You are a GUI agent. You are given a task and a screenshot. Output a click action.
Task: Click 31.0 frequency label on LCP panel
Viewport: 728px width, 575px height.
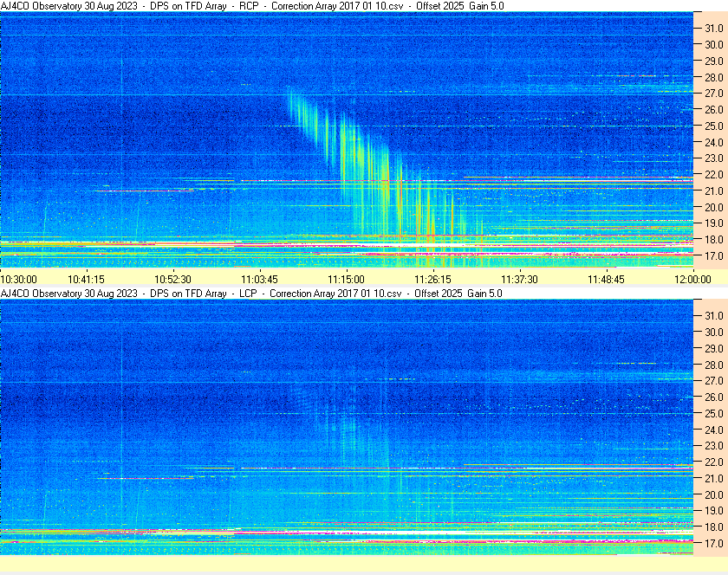pos(713,315)
